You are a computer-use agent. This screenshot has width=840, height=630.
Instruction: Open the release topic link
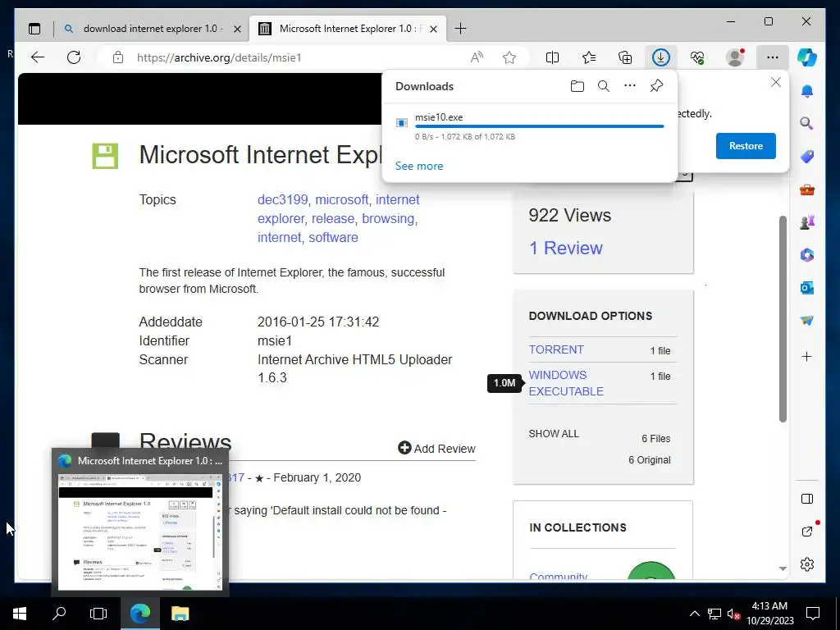[x=333, y=218]
